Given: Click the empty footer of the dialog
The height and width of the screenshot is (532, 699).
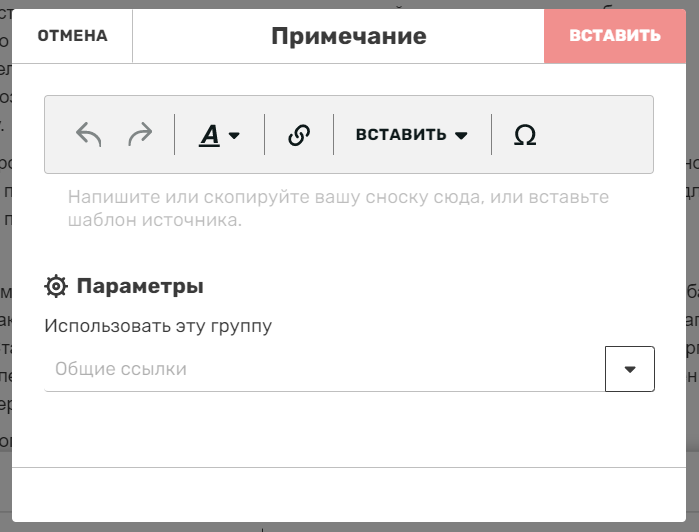Looking at the screenshot, I should point(349,495).
